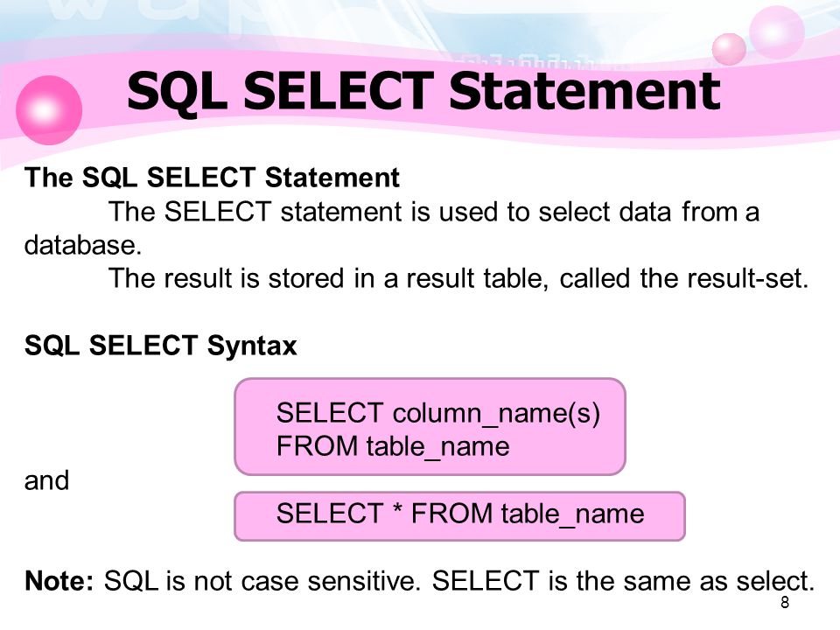840x630 pixels.
Task: Click the slide title SQL SELECT Statement
Action: coord(423,92)
